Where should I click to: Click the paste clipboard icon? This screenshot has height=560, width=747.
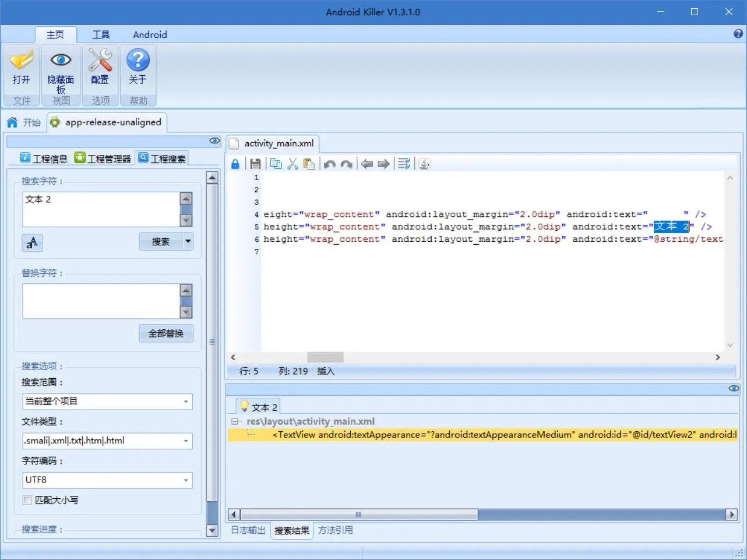coord(309,164)
